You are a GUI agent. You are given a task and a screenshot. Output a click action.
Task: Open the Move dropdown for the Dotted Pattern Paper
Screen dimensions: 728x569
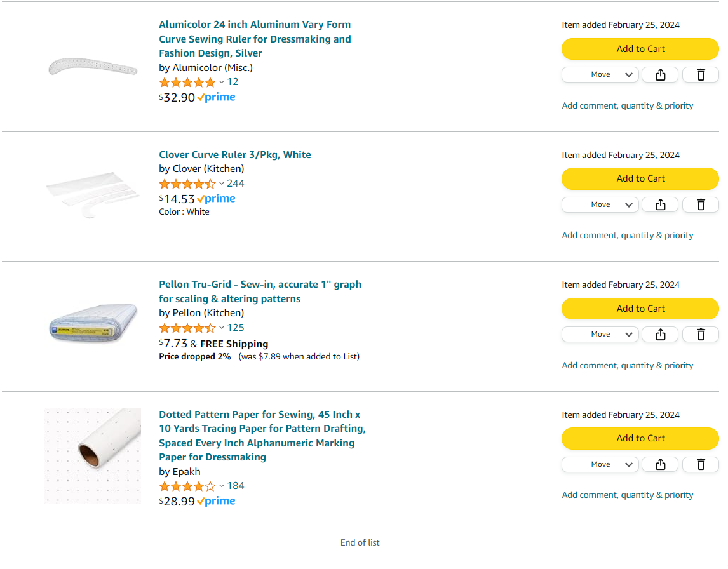click(600, 464)
